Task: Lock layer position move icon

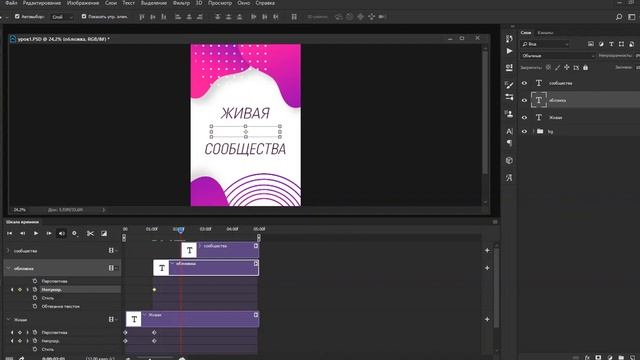Action: 567,67
